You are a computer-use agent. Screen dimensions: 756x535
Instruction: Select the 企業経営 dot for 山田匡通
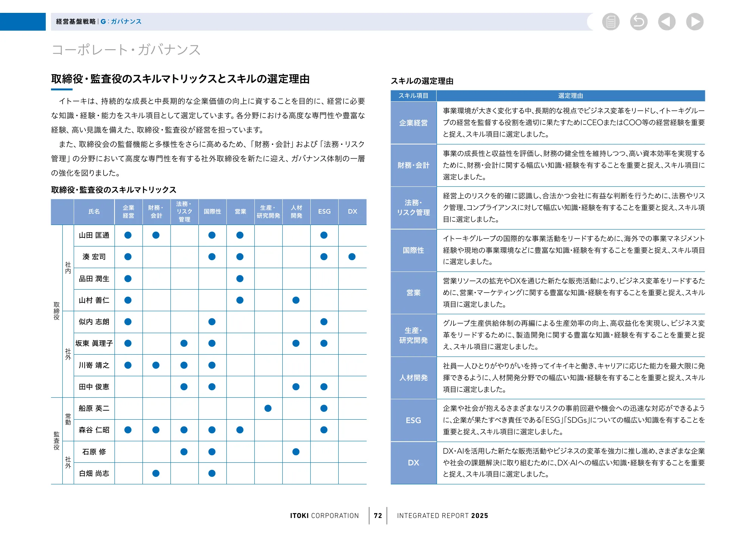pos(128,235)
